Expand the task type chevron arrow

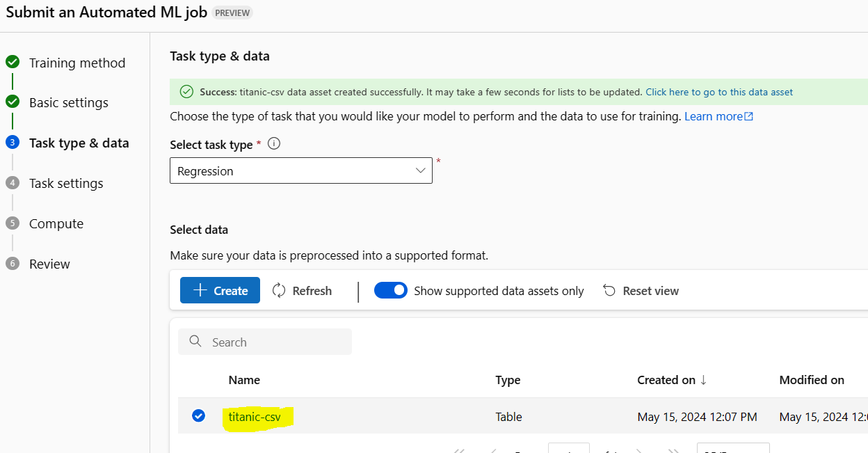pyautogui.click(x=421, y=171)
